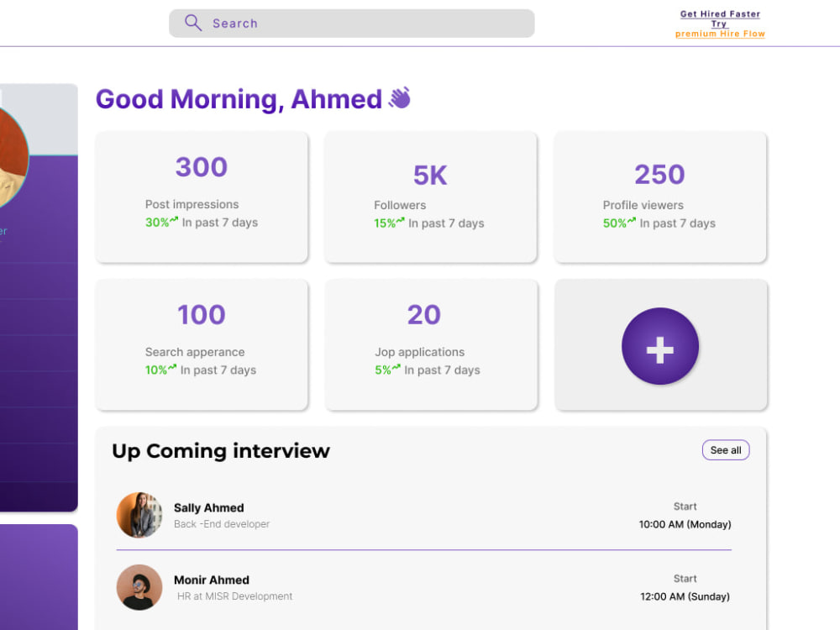Click the Up Coming interview heading
The image size is (840, 630).
point(221,451)
